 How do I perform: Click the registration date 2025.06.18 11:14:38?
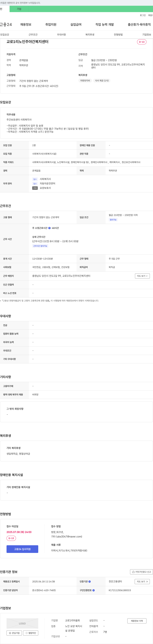tap(44, 582)
